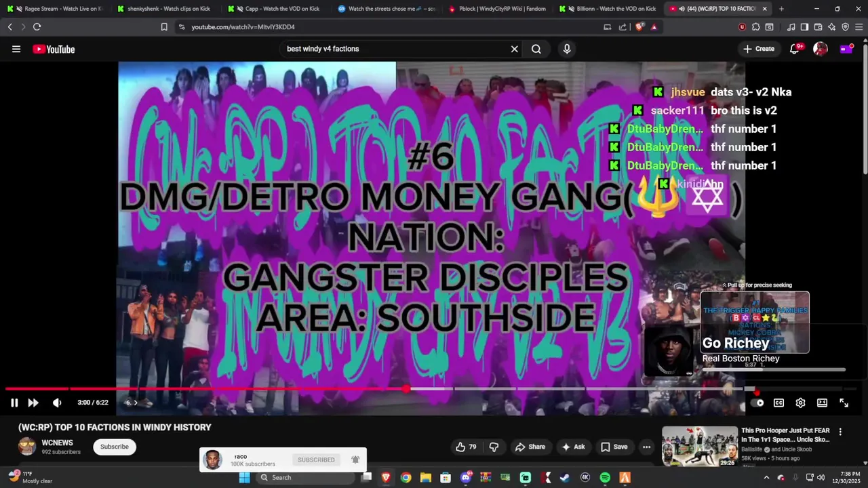The height and width of the screenshot is (488, 868).
Task: Open the YouTube hamburger guide menu
Action: click(x=16, y=49)
